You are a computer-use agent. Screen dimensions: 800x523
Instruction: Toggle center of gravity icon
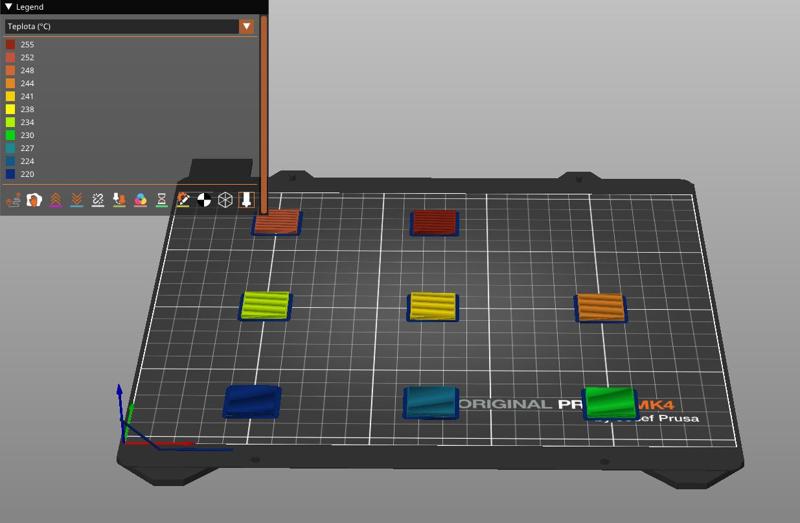coord(204,200)
